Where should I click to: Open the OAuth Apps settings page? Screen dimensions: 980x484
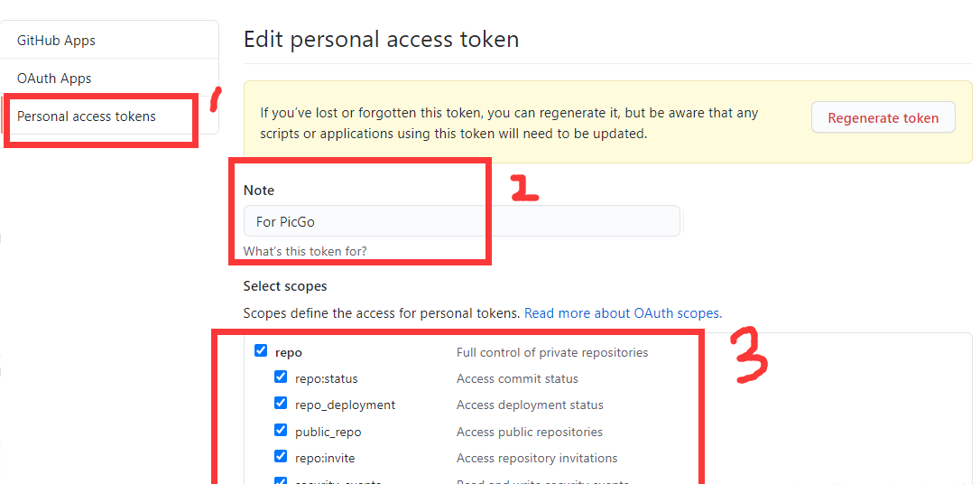tap(54, 79)
